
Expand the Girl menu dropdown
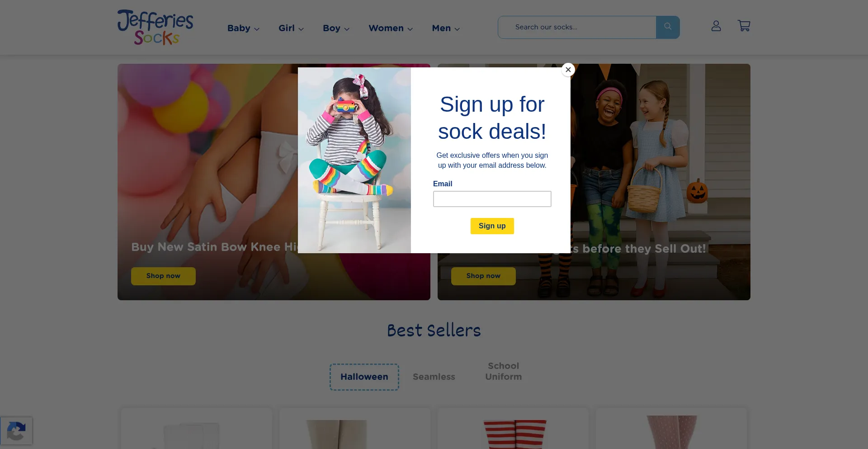291,28
